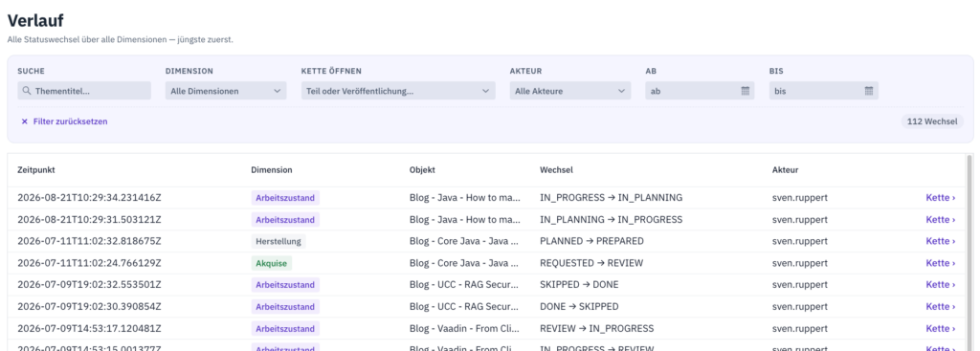
Task: Click the Wechsel column header
Action: [556, 170]
